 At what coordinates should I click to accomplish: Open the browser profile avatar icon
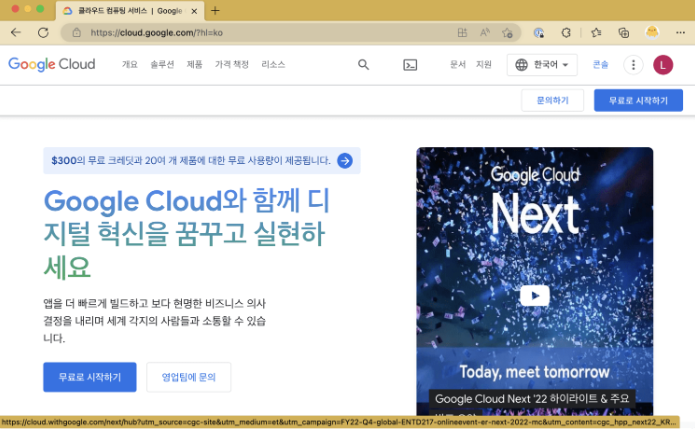tap(652, 32)
